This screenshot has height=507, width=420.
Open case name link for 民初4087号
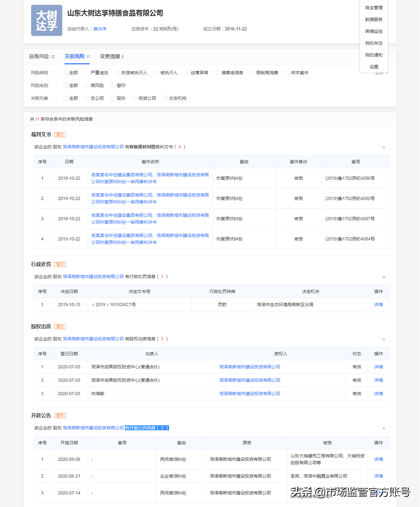click(x=150, y=219)
